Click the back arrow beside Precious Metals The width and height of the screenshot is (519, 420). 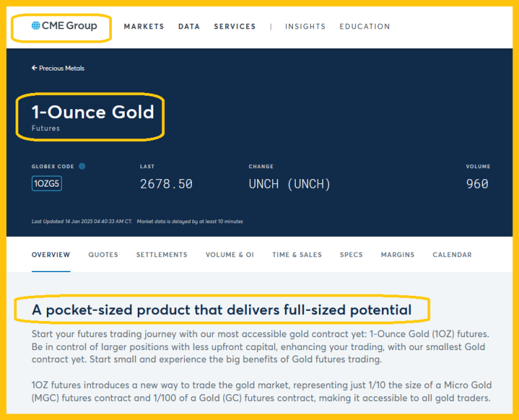pyautogui.click(x=34, y=69)
